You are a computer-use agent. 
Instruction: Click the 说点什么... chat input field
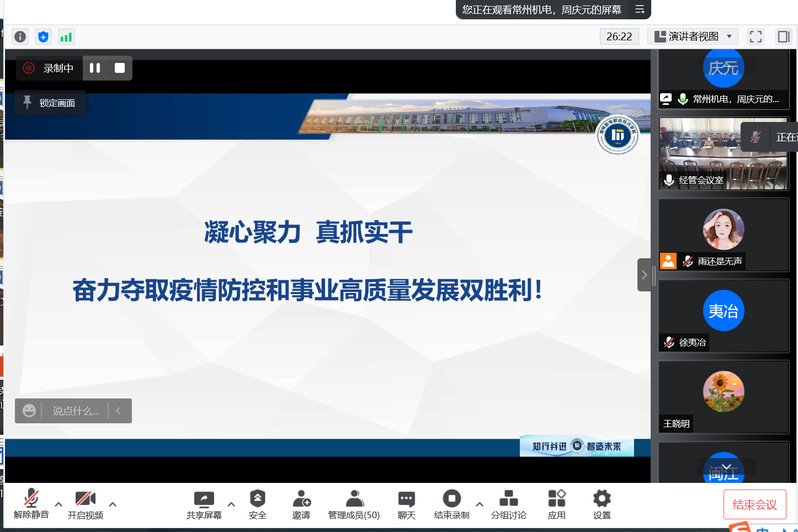[x=76, y=410]
